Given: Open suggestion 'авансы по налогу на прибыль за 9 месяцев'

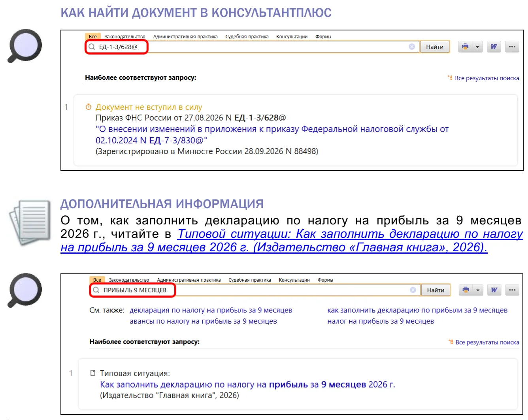Looking at the screenshot, I should [203, 321].
